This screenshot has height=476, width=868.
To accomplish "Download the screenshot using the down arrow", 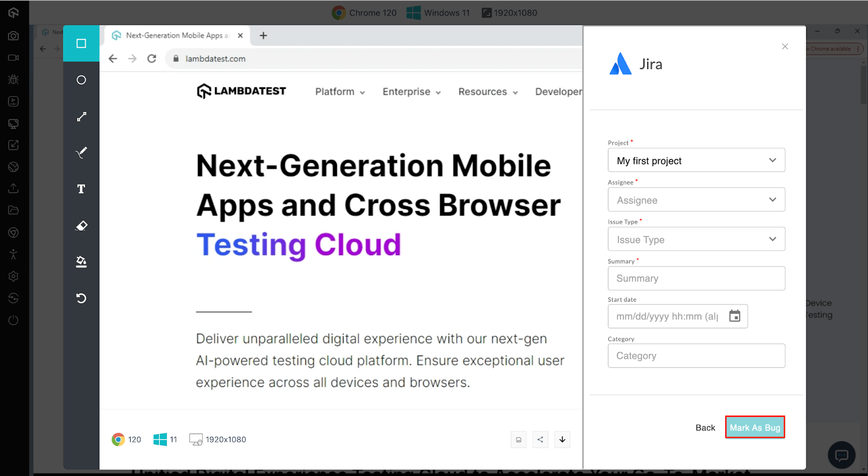I will [x=562, y=440].
